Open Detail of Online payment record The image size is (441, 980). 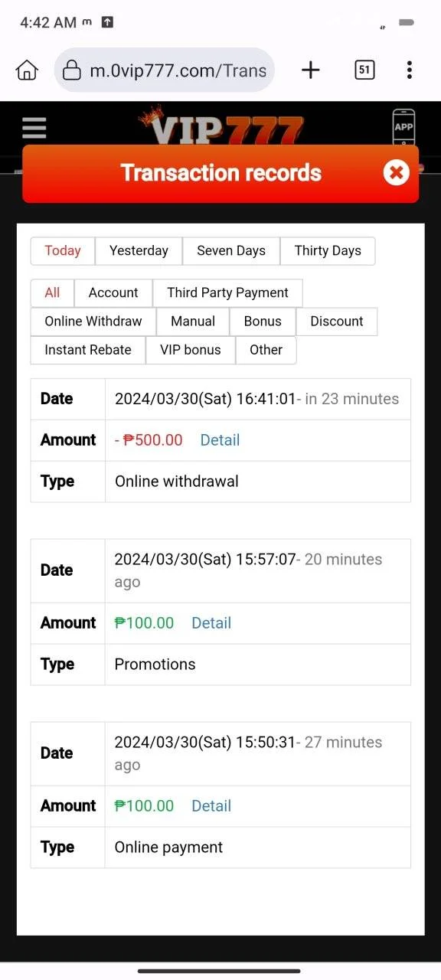(211, 806)
